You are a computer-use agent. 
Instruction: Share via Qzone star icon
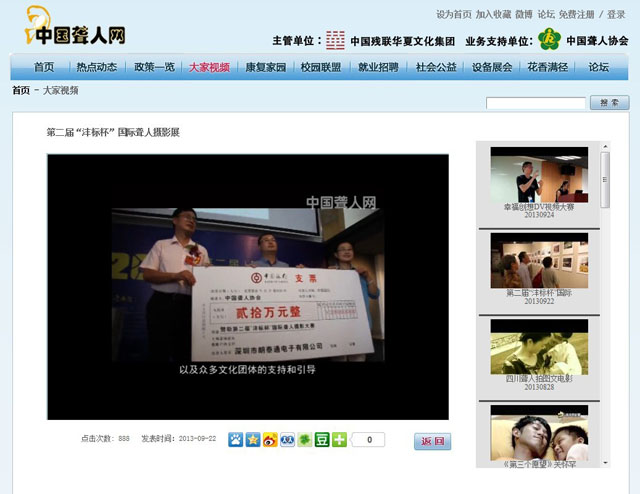(x=253, y=440)
